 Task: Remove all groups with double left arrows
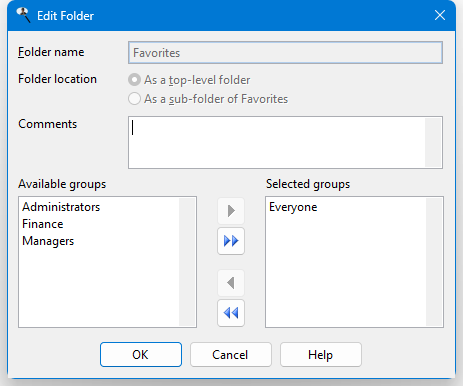pyautogui.click(x=231, y=313)
